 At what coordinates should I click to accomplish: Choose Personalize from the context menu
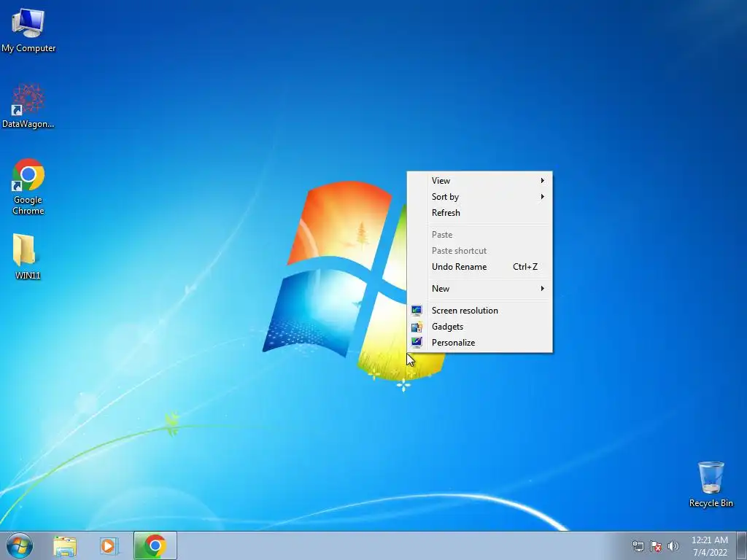point(480,343)
